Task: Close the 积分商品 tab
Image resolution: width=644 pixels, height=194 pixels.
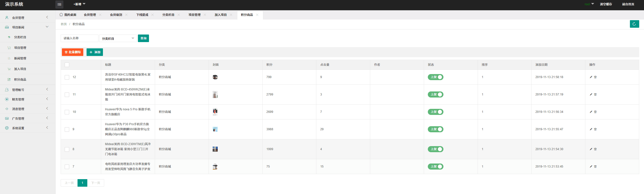Action: point(257,15)
